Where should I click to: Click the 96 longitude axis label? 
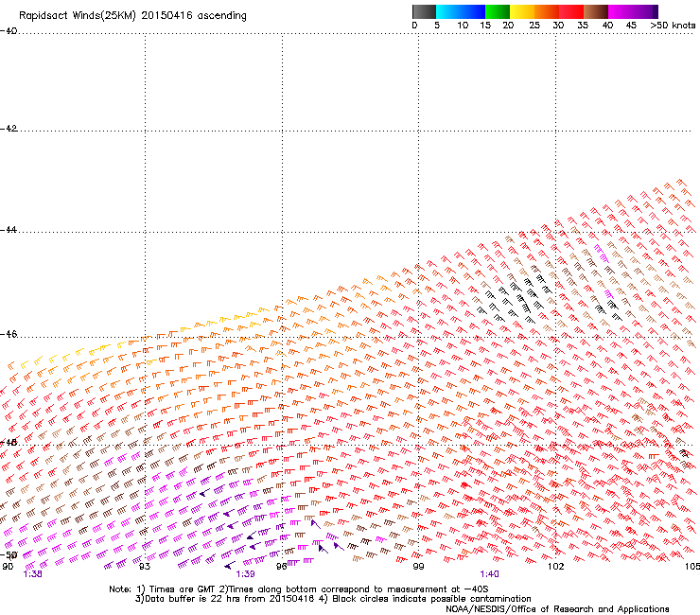281,567
